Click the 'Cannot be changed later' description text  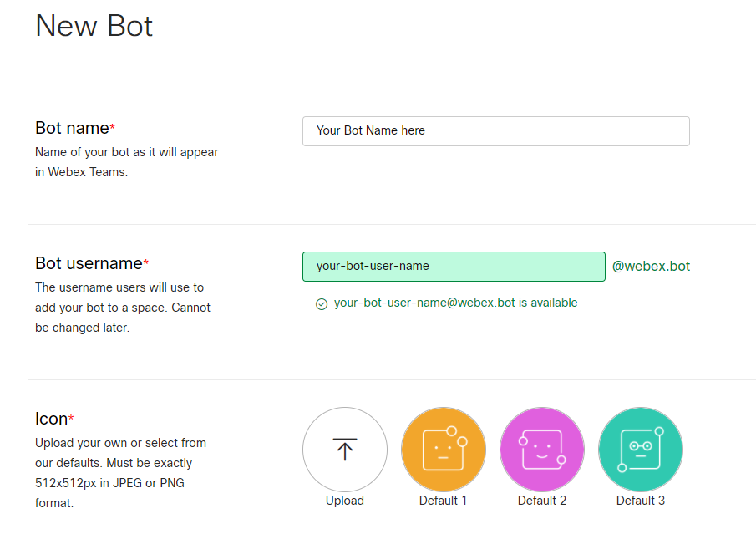pos(123,318)
